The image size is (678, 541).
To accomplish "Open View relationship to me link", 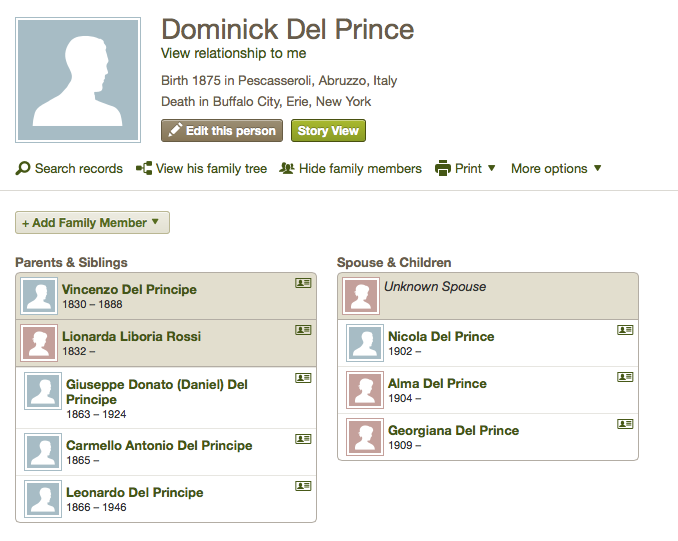I will tap(233, 53).
